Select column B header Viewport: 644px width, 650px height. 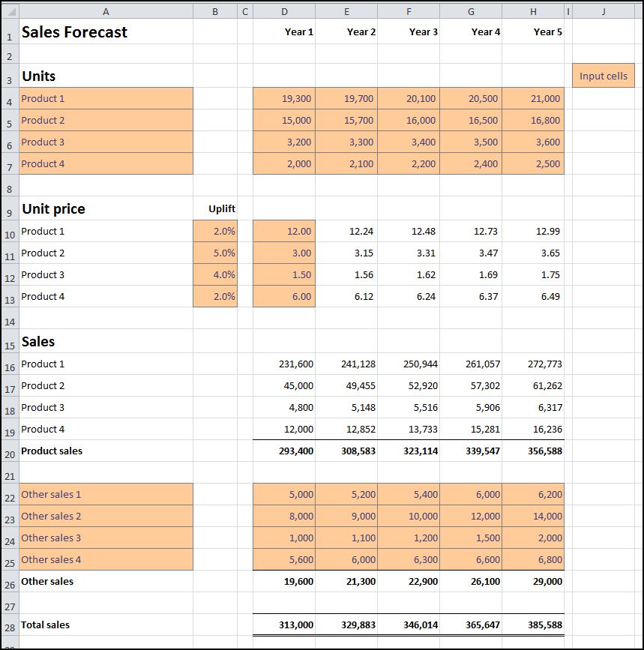click(x=215, y=12)
